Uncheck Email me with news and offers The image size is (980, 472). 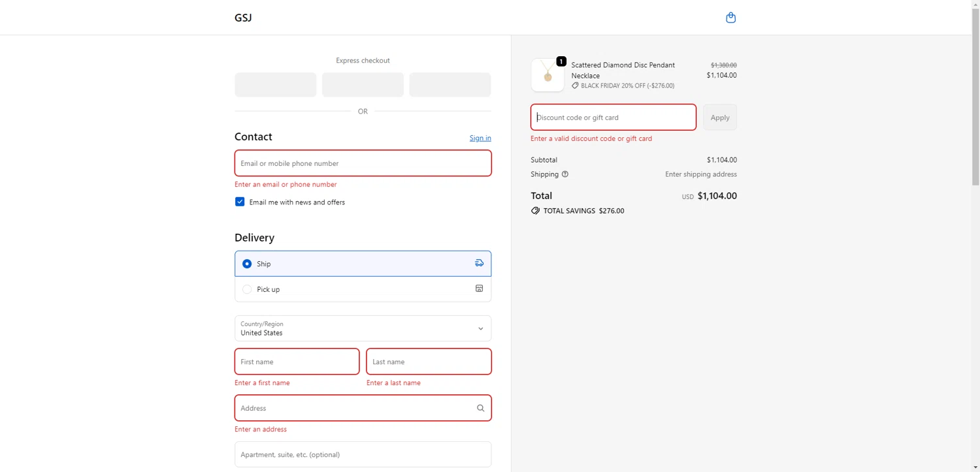(x=240, y=202)
